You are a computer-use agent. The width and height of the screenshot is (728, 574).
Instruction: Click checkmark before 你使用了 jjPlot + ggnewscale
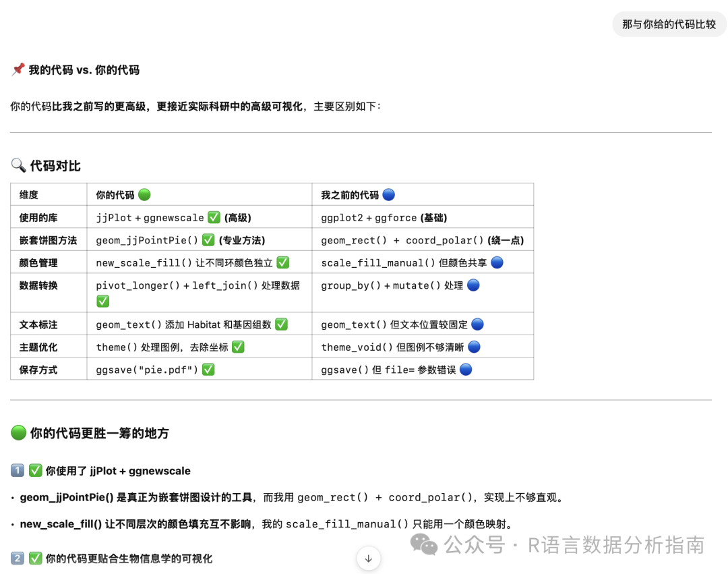pos(35,470)
